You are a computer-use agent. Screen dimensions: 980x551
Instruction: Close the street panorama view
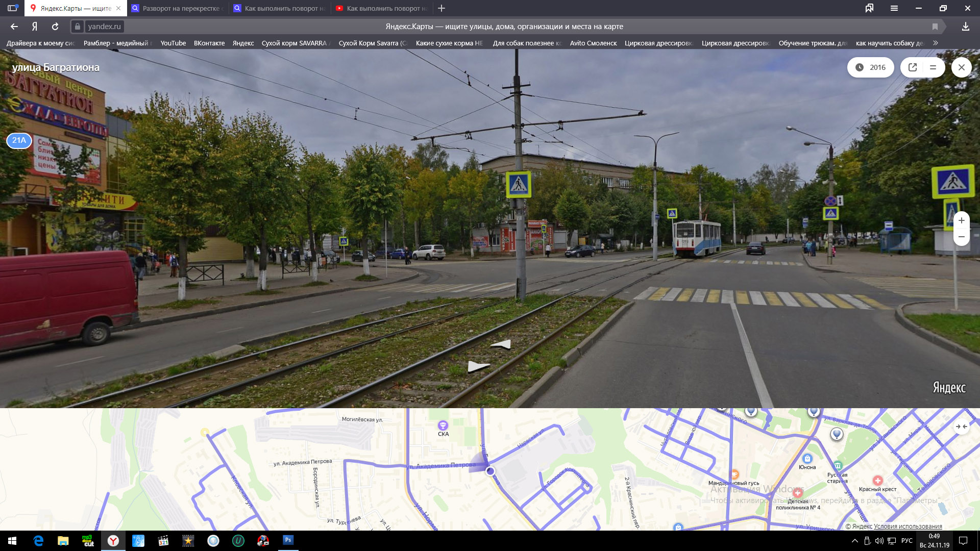pos(961,67)
